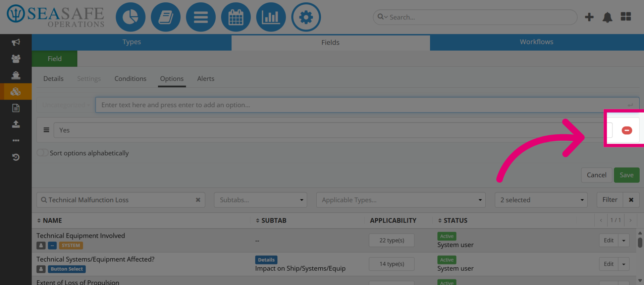644x285 pixels.
Task: Go to next page of results
Action: pyautogui.click(x=631, y=220)
